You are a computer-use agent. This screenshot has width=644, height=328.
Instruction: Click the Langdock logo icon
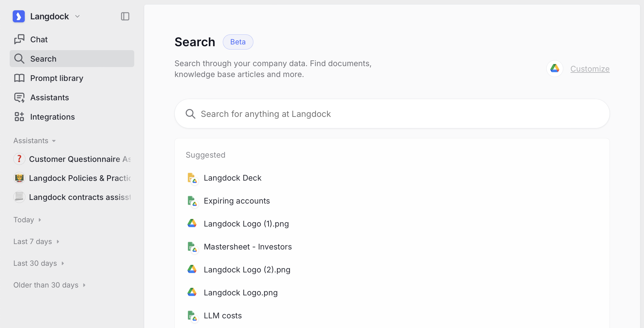click(19, 16)
